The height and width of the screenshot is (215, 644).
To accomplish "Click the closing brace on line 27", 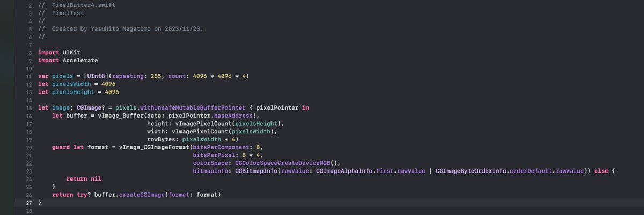I will [40, 202].
